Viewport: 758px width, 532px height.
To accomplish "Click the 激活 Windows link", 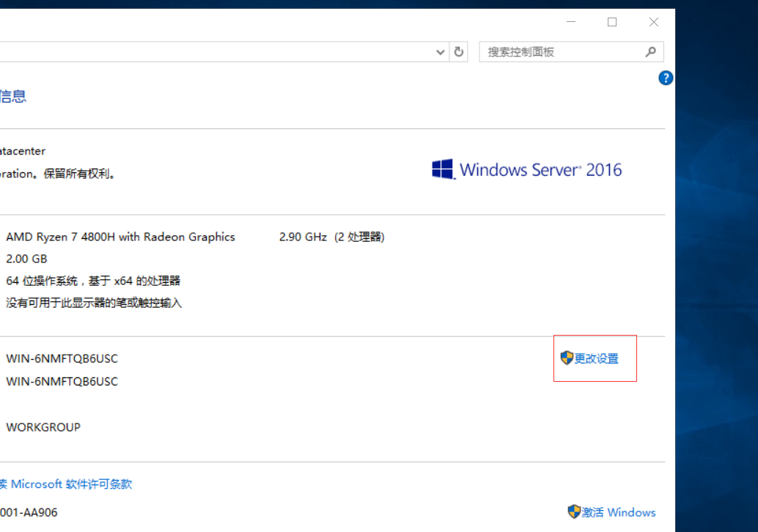I will (x=618, y=512).
